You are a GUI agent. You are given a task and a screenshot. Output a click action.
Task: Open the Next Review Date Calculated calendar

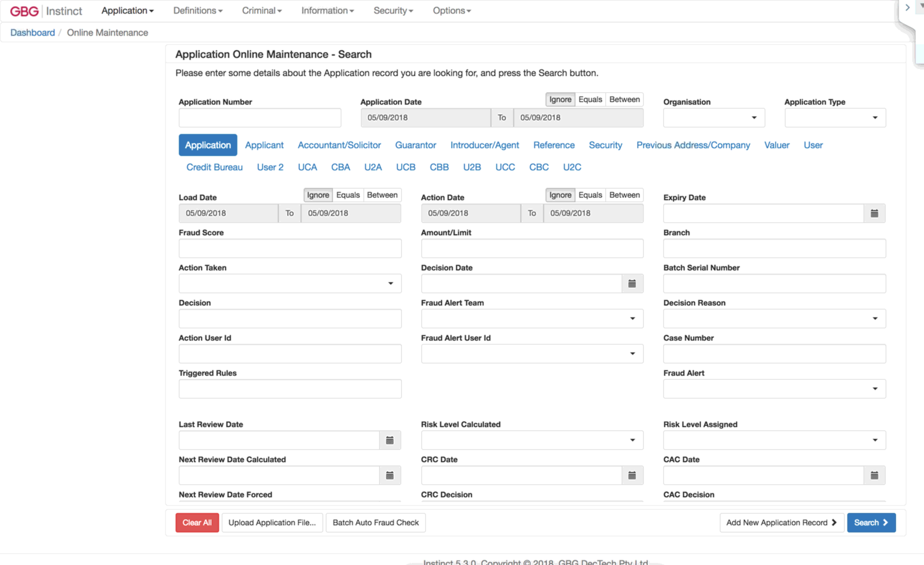pos(390,476)
